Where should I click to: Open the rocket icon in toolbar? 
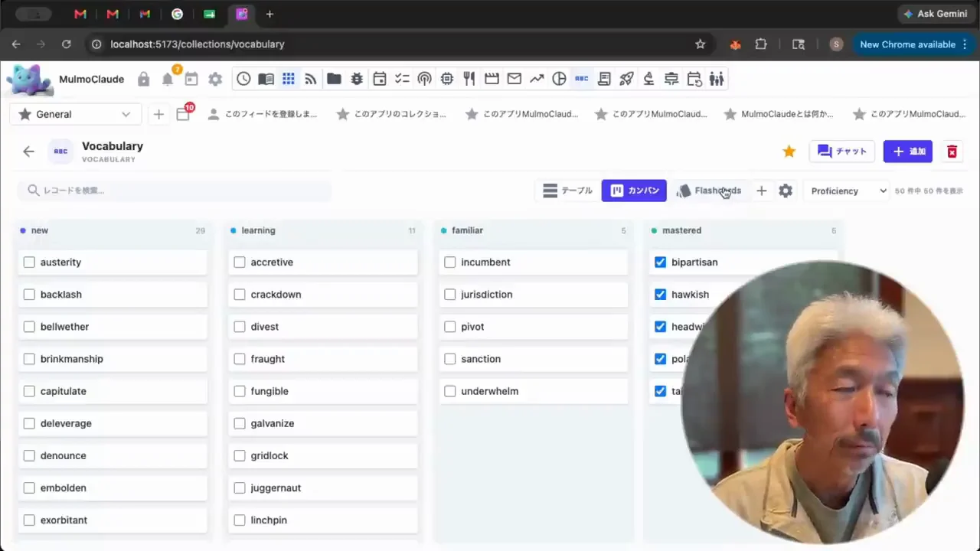626,79
